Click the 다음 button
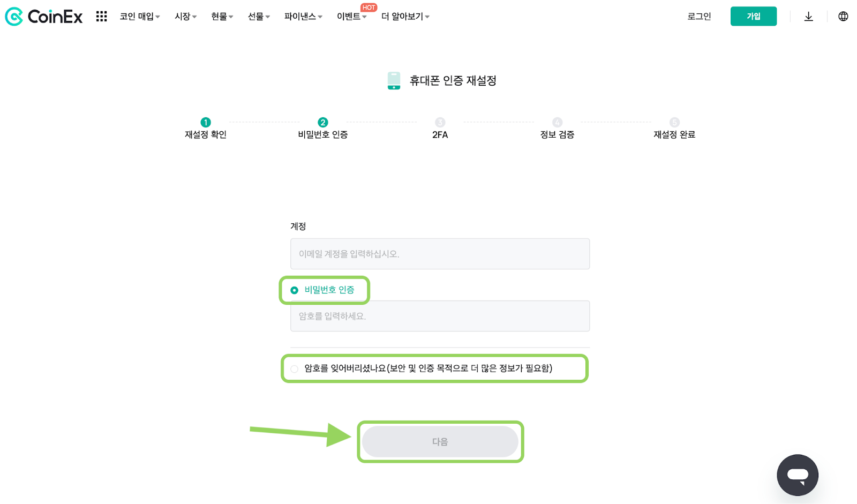This screenshot has height=504, width=857. pos(440,442)
